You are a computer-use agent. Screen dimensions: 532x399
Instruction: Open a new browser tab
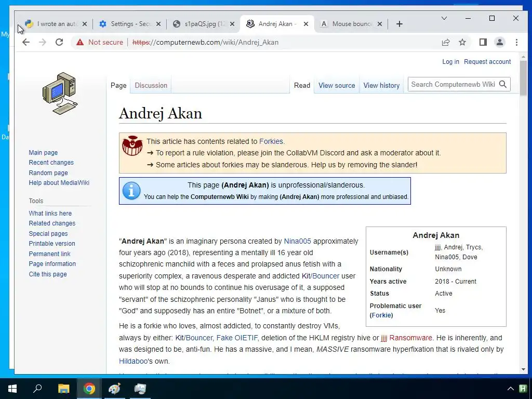(400, 24)
